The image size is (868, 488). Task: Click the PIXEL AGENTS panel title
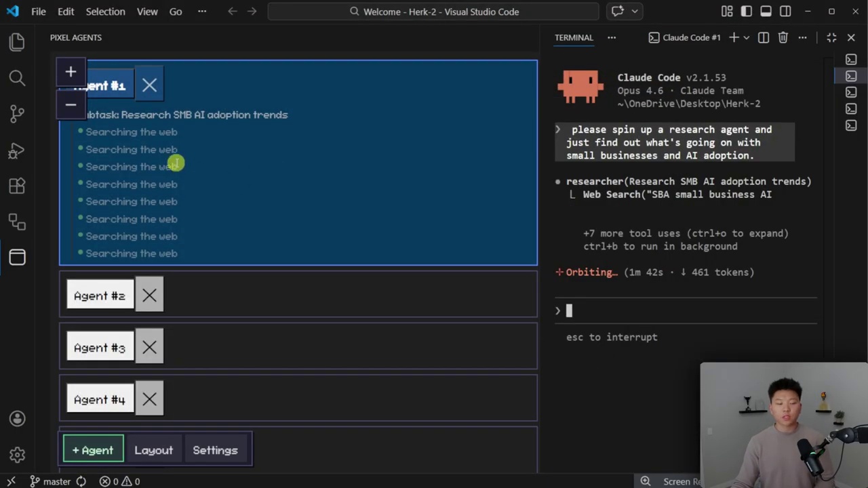[76, 37]
